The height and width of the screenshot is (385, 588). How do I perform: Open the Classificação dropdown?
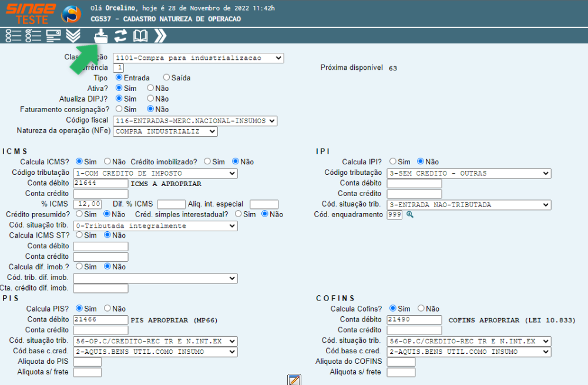(x=198, y=58)
